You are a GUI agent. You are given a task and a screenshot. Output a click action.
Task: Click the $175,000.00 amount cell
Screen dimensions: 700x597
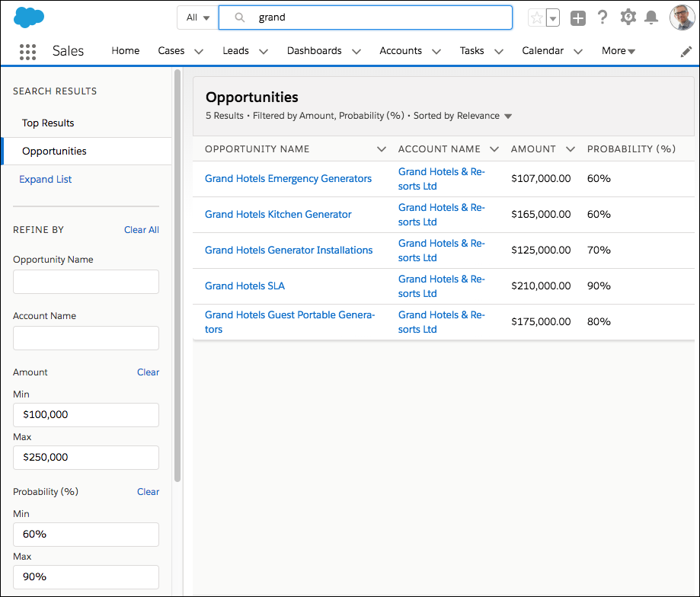pyautogui.click(x=541, y=321)
